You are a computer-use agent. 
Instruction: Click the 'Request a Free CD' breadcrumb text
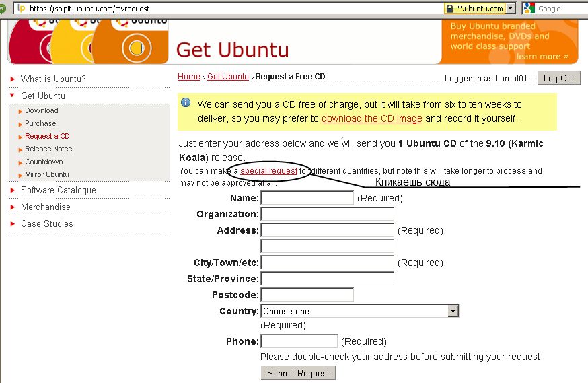point(290,77)
